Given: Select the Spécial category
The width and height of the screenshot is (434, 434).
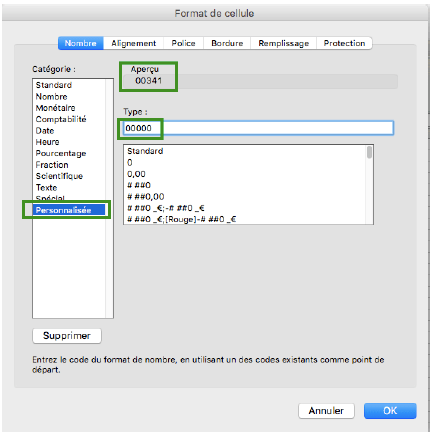Looking at the screenshot, I should [x=69, y=198].
